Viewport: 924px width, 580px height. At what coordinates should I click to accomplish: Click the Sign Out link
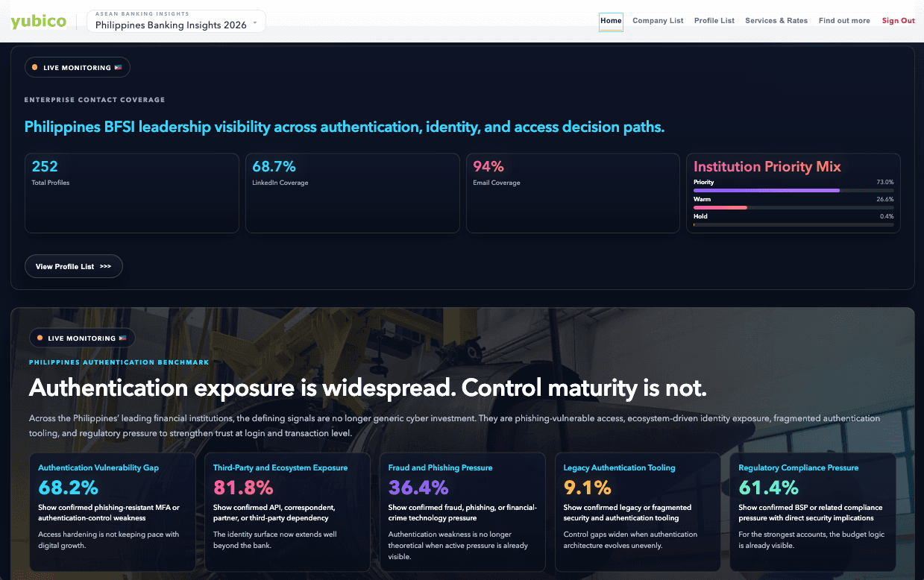(x=898, y=21)
